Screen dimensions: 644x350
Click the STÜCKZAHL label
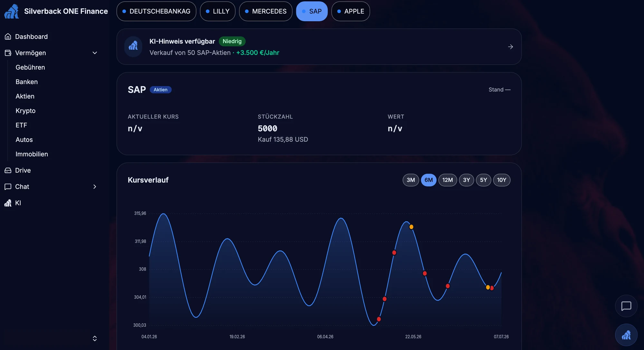pyautogui.click(x=275, y=117)
